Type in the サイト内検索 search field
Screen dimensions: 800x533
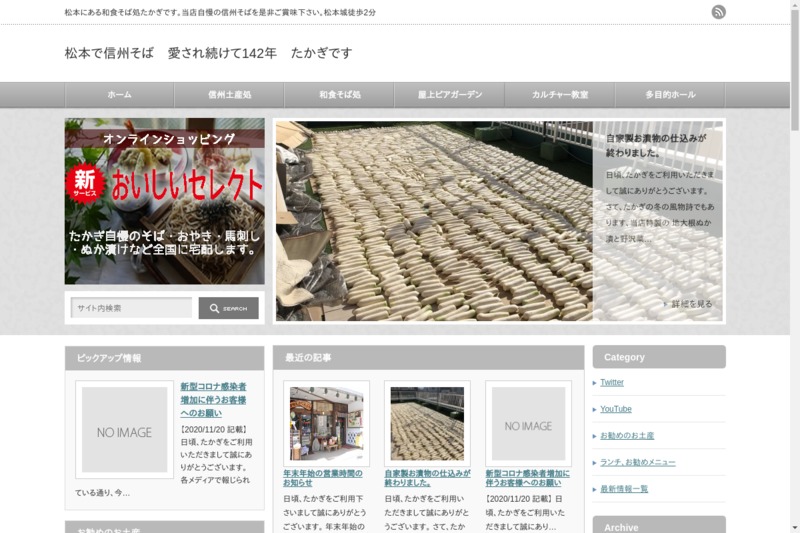[x=131, y=308]
